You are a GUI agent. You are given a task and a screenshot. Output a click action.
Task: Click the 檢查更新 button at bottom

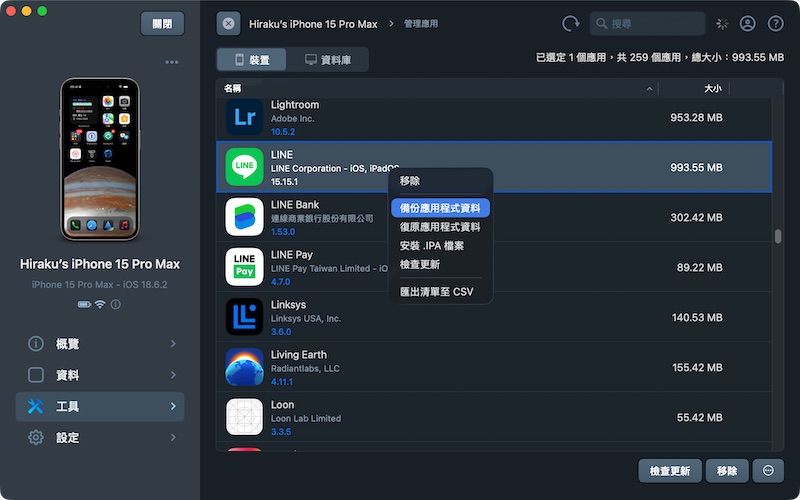coord(670,470)
